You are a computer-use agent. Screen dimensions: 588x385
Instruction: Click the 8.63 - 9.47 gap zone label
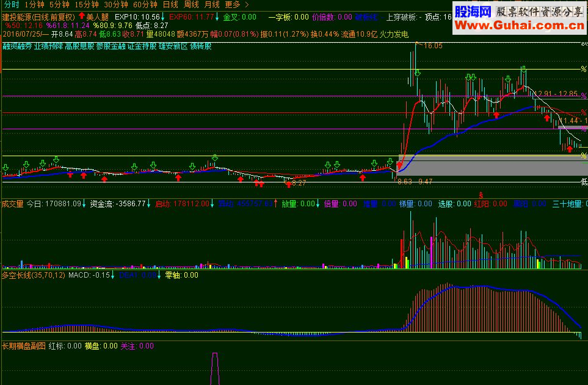[415, 182]
